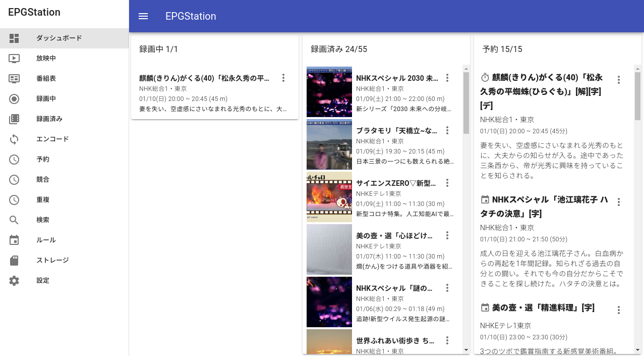Click the reservation list scroll up arrow
The image size is (644, 356).
point(637,69)
